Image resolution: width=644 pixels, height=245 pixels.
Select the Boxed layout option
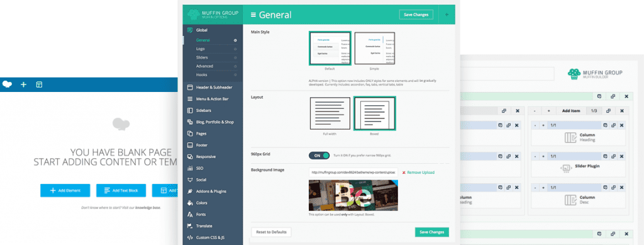point(375,113)
